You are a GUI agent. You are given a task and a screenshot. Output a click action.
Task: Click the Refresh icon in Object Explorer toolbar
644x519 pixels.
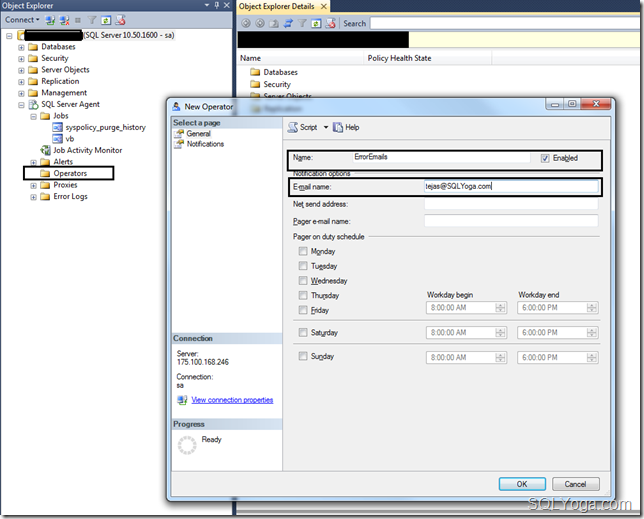click(x=106, y=20)
